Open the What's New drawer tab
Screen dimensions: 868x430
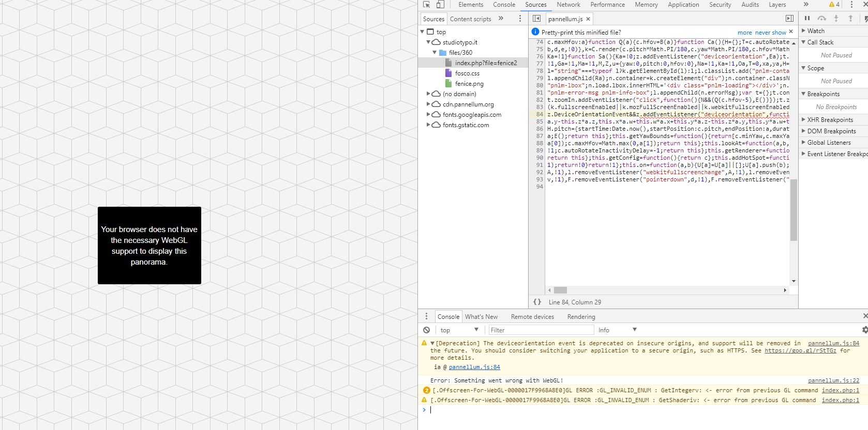[x=481, y=317]
